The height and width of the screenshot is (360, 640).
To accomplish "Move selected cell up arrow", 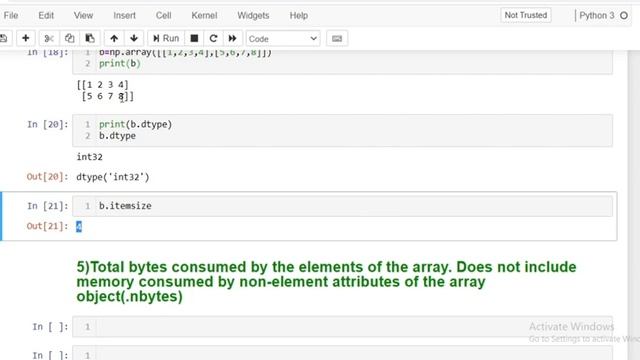I will tap(114, 38).
